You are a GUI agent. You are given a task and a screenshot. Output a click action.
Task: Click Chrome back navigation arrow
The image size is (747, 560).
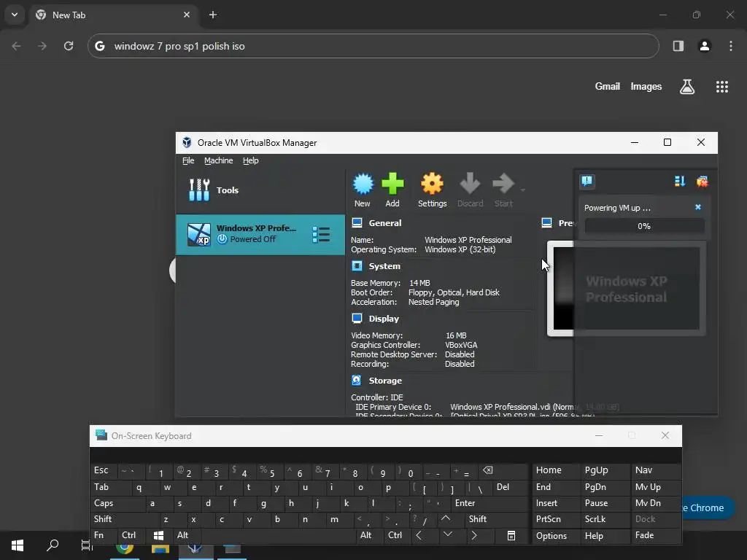16,46
